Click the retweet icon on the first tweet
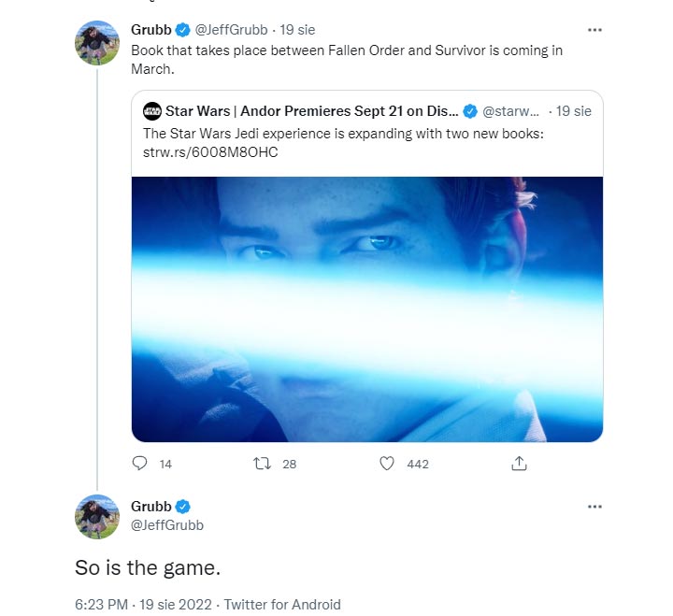Image resolution: width=673 pixels, height=616 pixels. pyautogui.click(x=264, y=463)
